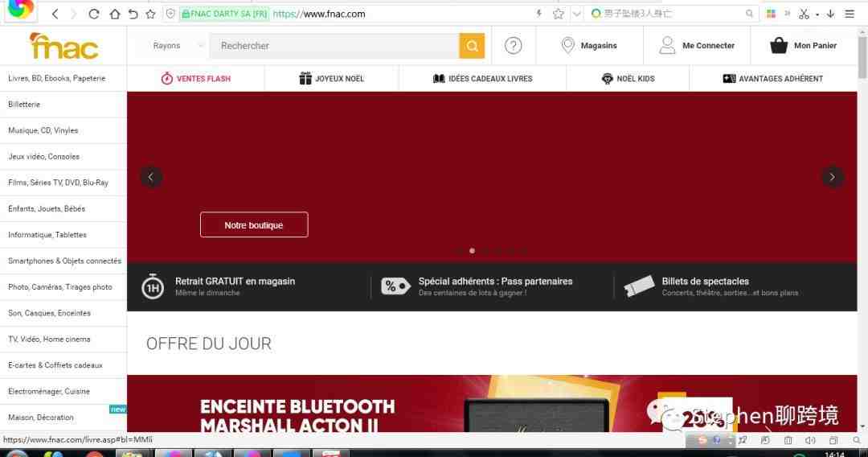The width and height of the screenshot is (868, 457).
Task: Click the 1H stopwatch icon
Action: (152, 286)
